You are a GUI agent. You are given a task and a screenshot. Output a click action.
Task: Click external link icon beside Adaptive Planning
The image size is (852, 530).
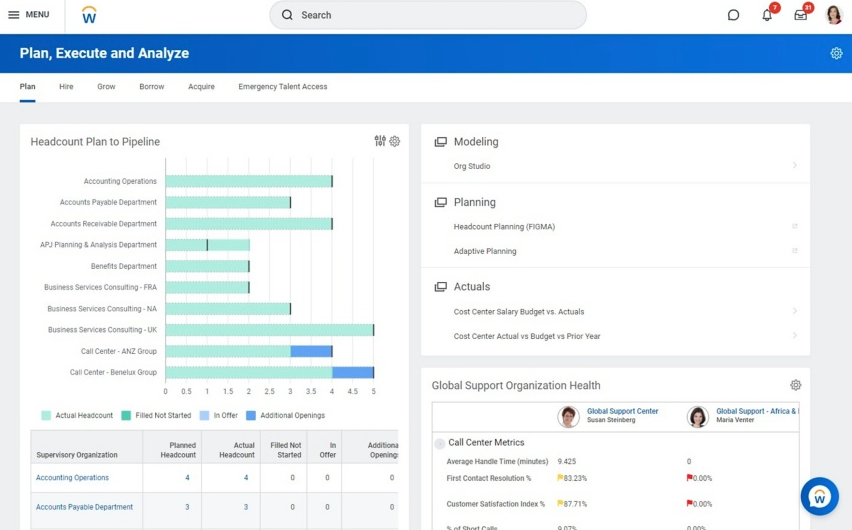coord(794,251)
